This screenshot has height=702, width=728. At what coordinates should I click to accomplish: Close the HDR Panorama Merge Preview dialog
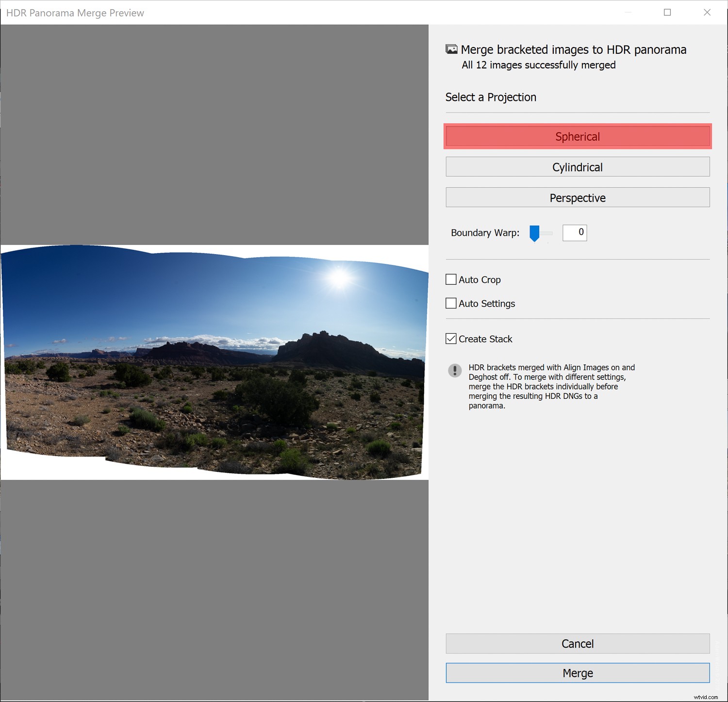707,13
